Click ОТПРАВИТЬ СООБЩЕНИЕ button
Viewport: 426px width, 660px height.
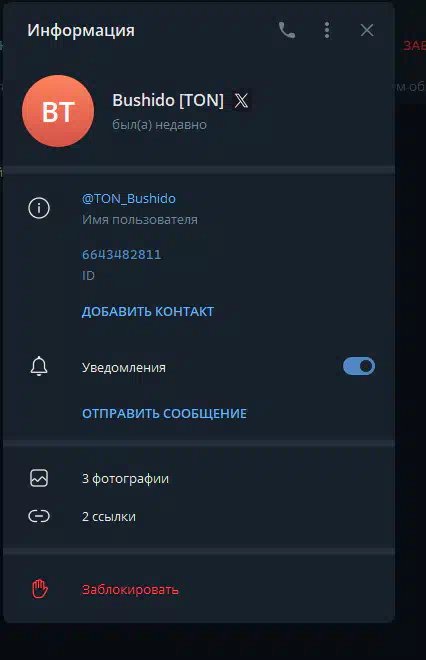pyautogui.click(x=164, y=414)
